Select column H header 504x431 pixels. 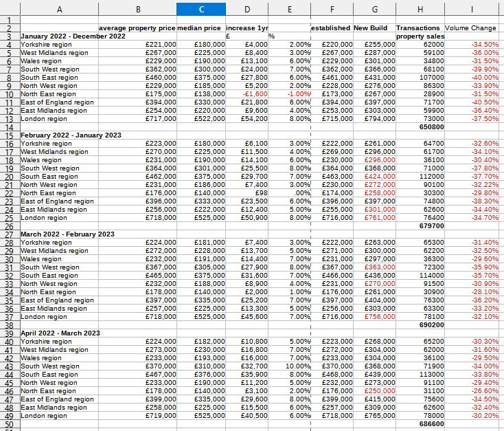pyautogui.click(x=420, y=10)
